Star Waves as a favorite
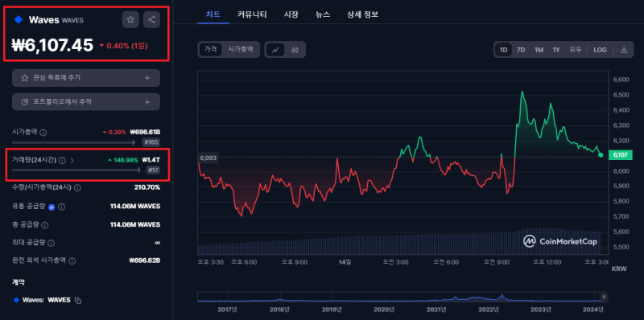 [x=130, y=19]
